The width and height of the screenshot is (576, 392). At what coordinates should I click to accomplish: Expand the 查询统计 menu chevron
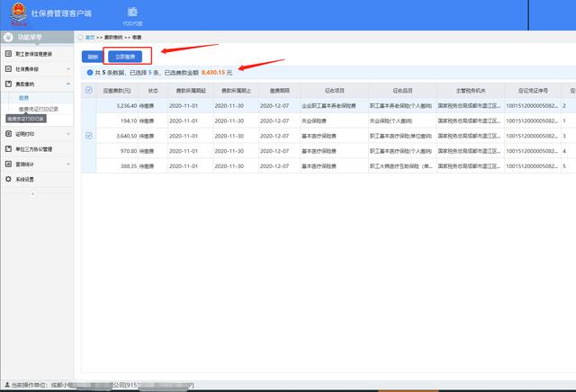point(68,164)
